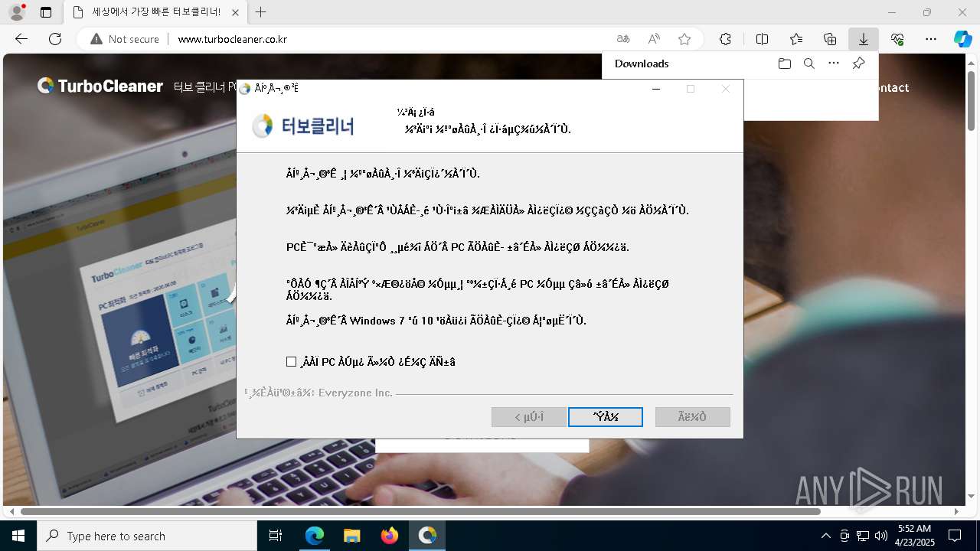Click the page horizontal scrollbar

tap(420, 511)
